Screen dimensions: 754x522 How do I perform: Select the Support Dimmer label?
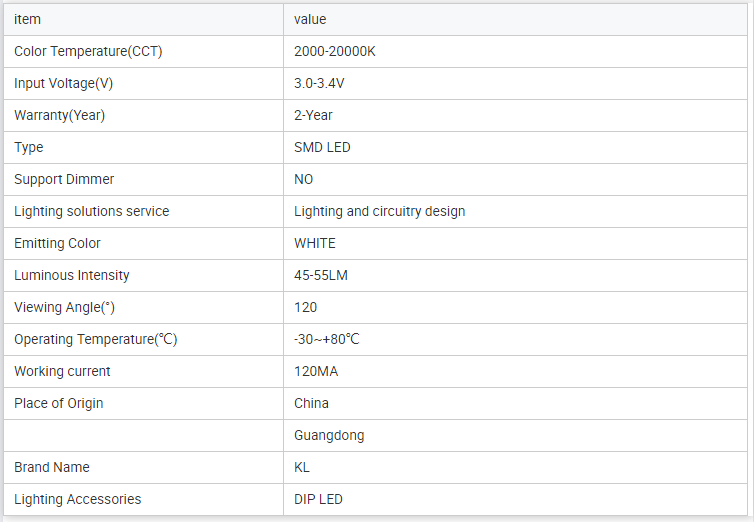64,179
